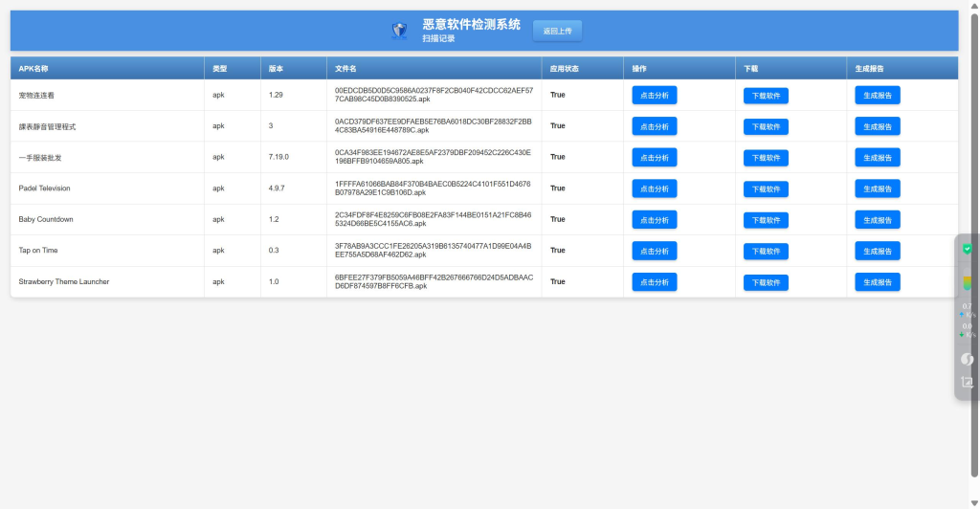Screen dimensions: 980x509
Task: Click the shield logo in the header
Action: (400, 31)
